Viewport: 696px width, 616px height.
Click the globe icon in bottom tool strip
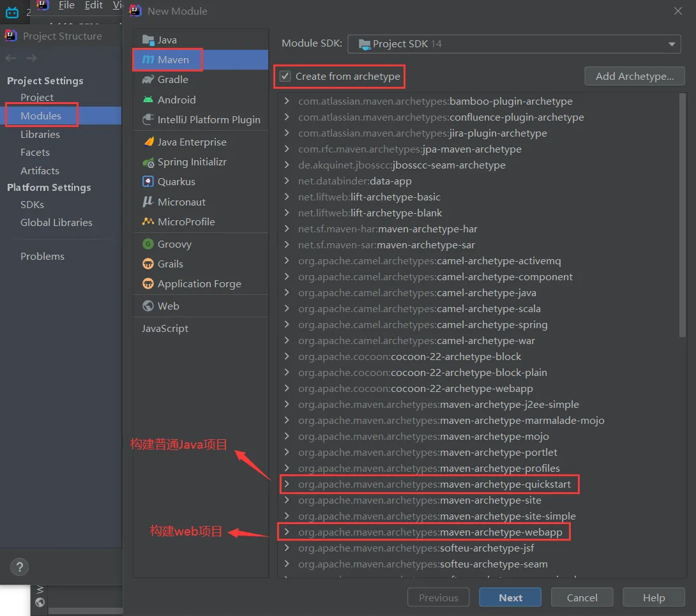click(x=40, y=602)
